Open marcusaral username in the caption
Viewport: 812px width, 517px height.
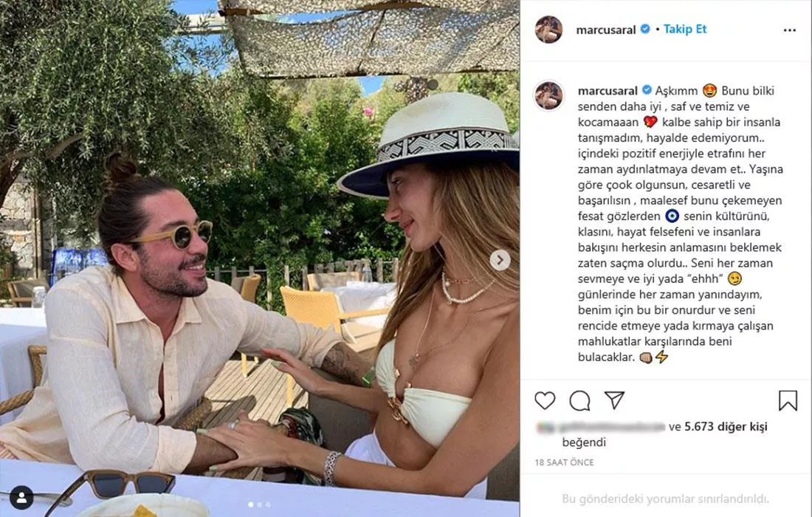coord(608,91)
